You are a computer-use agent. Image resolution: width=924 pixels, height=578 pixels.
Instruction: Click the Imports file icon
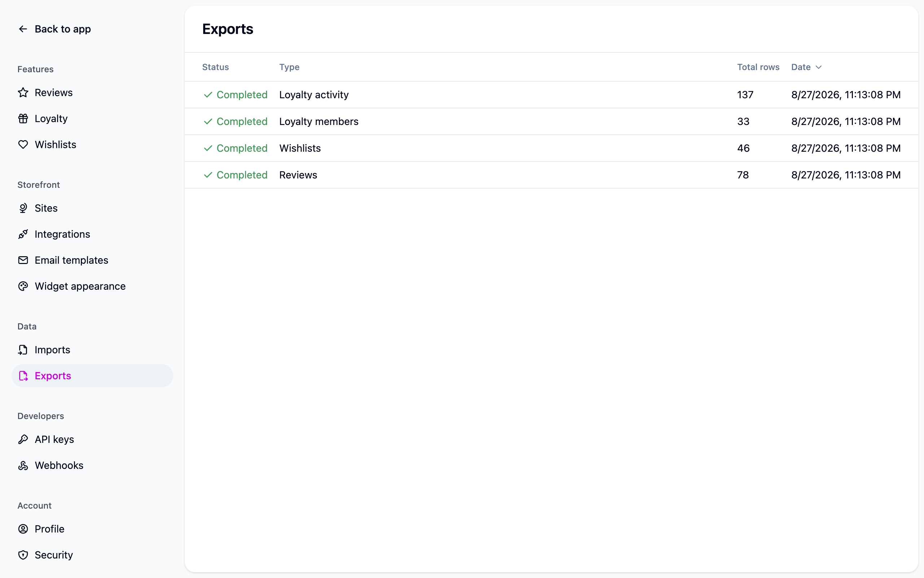coord(23,350)
